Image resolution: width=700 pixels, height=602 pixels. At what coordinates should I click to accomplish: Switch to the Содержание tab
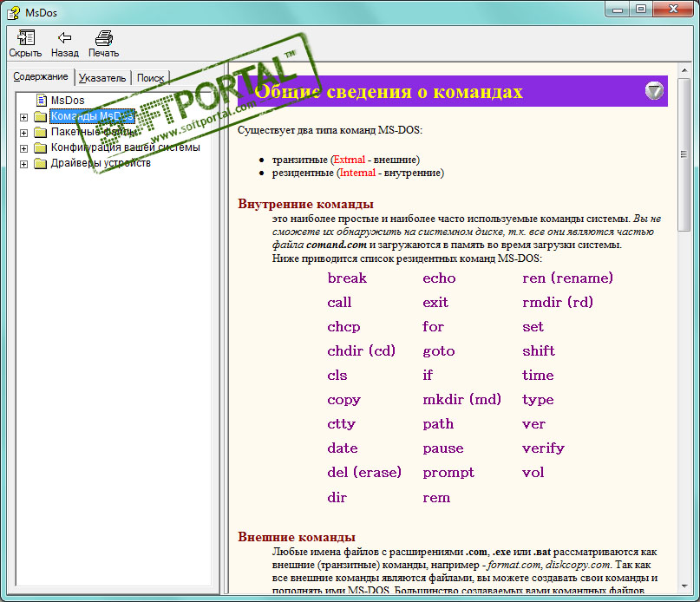point(41,76)
